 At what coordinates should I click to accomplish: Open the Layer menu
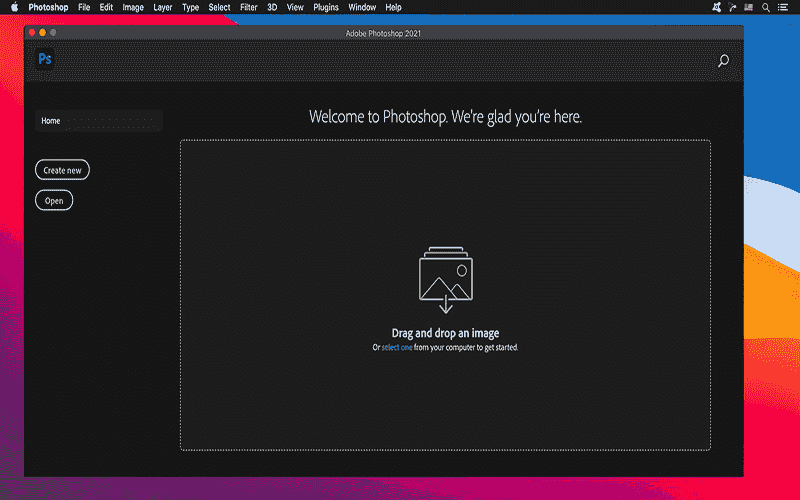[x=163, y=7]
